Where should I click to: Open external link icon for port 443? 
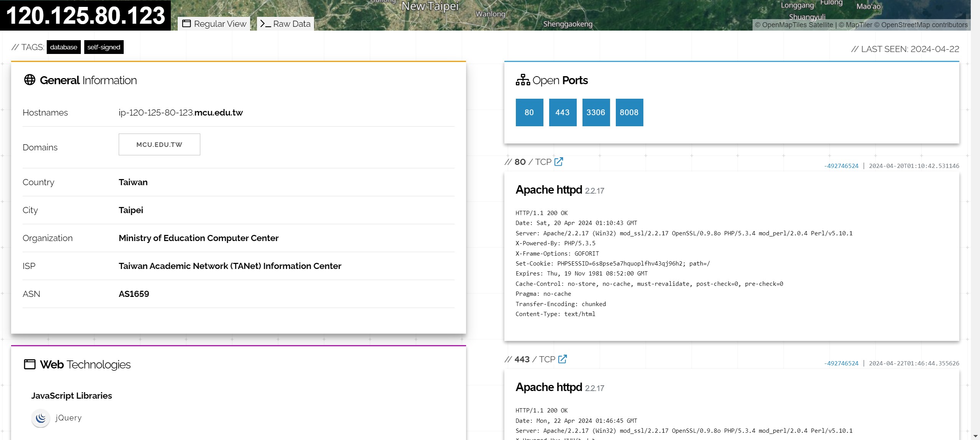[x=563, y=359]
